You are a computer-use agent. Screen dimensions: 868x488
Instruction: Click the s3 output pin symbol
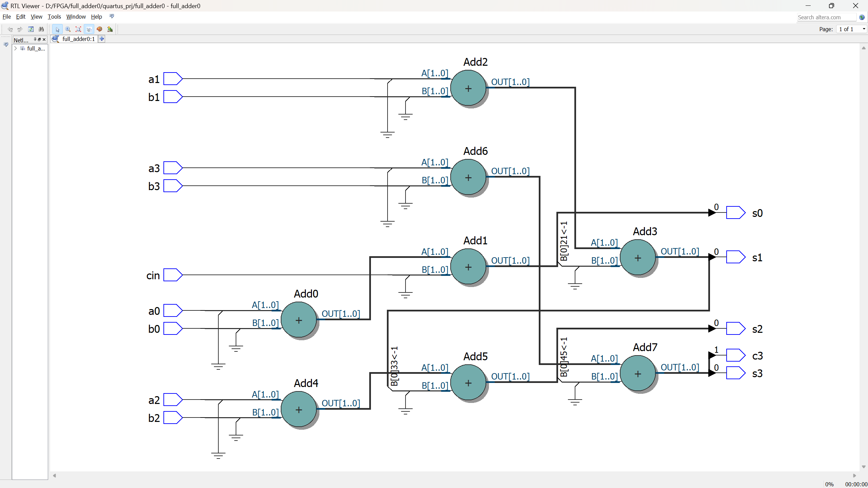point(736,373)
